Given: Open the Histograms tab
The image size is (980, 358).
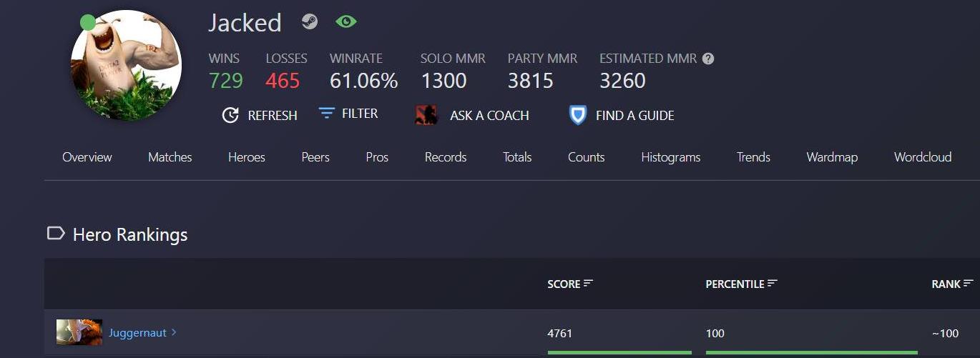Looking at the screenshot, I should pos(671,157).
